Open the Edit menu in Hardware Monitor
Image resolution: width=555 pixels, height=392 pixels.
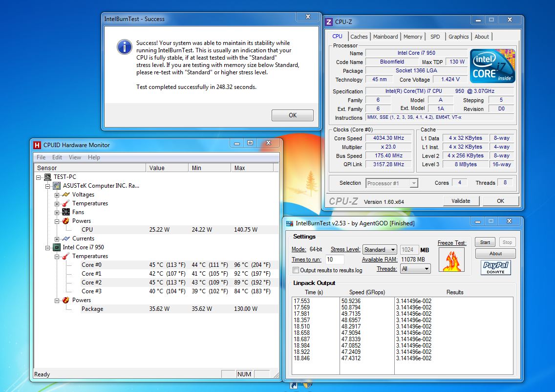coord(57,157)
